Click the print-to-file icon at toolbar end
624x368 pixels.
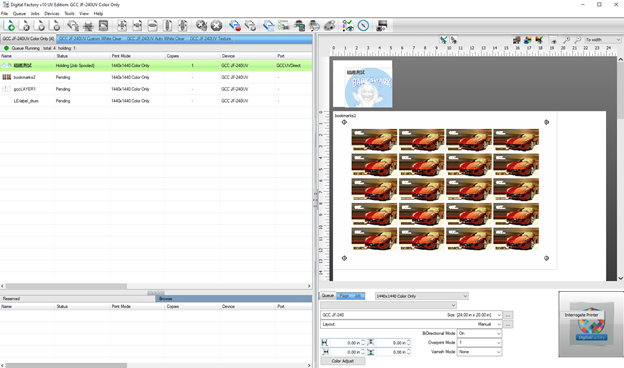[x=382, y=26]
